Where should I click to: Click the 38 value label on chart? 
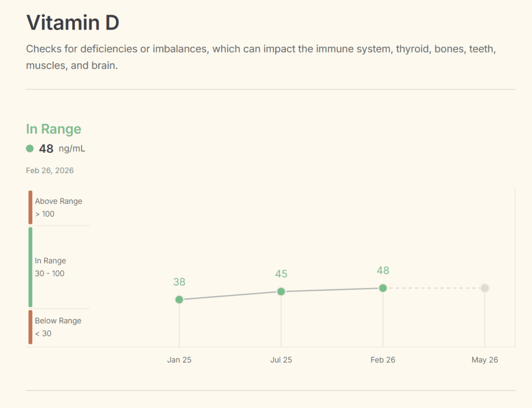(179, 282)
